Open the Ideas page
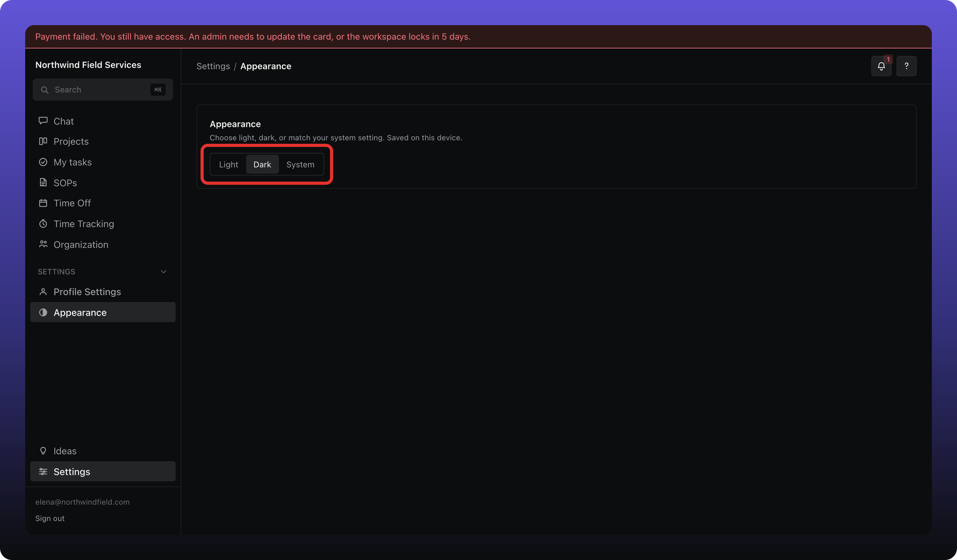This screenshot has height=560, width=957. tap(103, 451)
